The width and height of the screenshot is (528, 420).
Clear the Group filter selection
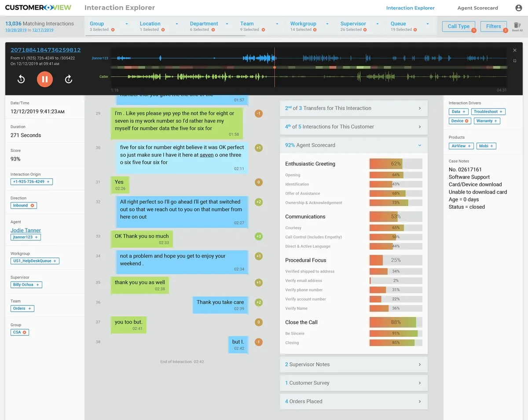coord(113,30)
